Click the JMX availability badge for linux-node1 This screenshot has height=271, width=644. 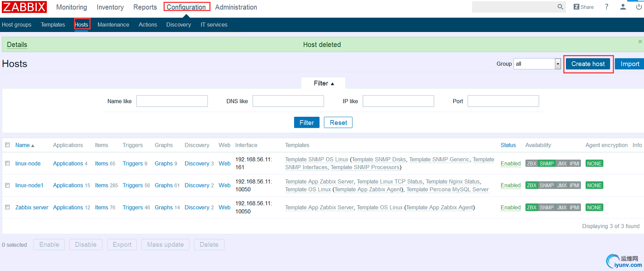[562, 185]
